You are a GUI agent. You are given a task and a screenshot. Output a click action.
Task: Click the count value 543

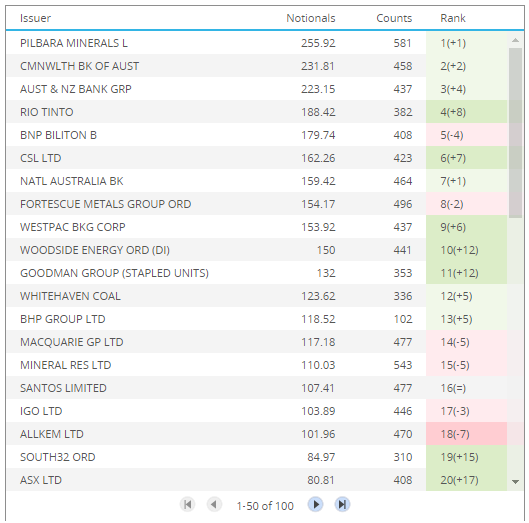pos(402,365)
